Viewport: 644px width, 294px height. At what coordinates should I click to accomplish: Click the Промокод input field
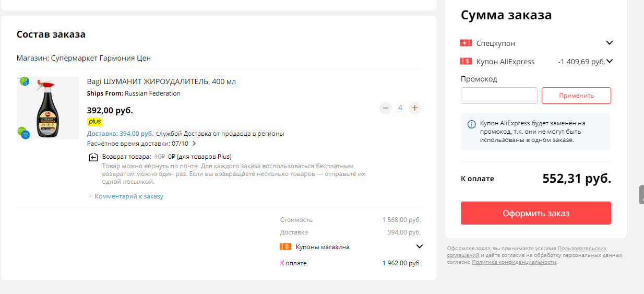point(499,96)
